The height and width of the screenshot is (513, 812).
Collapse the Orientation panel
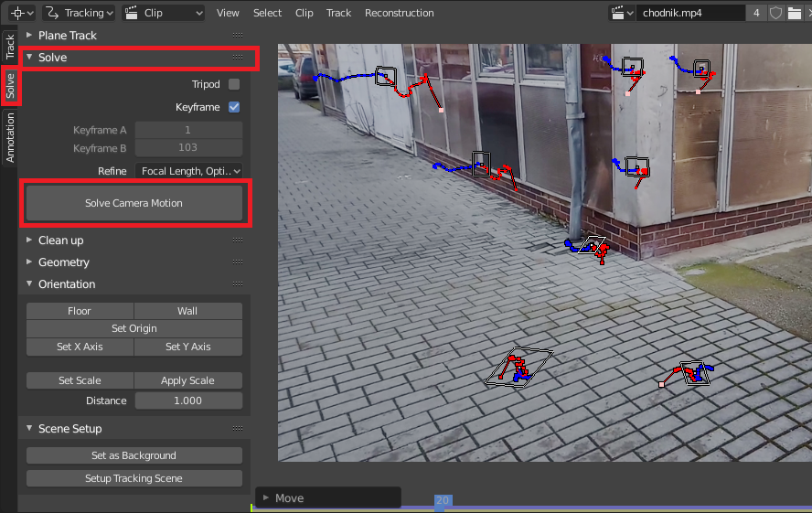[x=29, y=283]
